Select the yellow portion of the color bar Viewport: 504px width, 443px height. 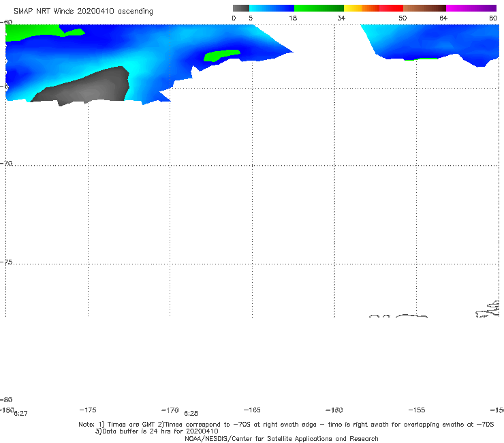(353, 8)
